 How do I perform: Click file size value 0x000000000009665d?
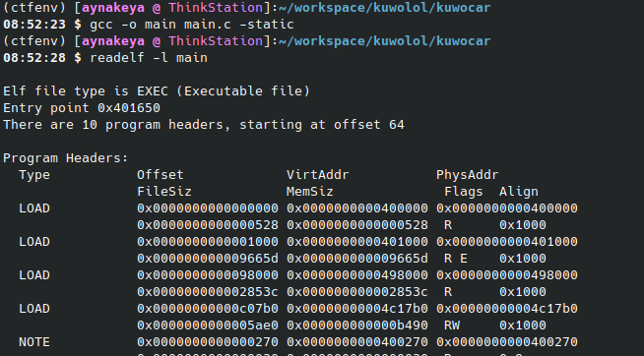(x=208, y=259)
